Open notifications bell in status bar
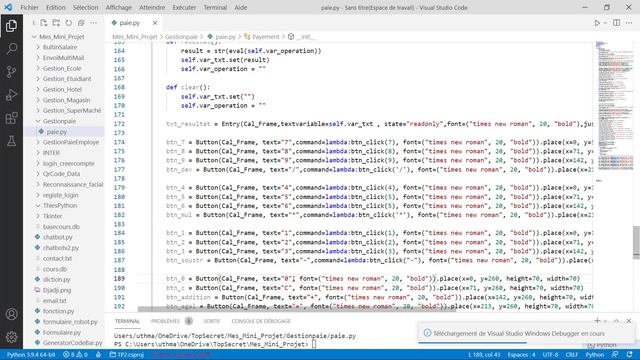Image resolution: width=640 pixels, height=360 pixels. point(629,355)
